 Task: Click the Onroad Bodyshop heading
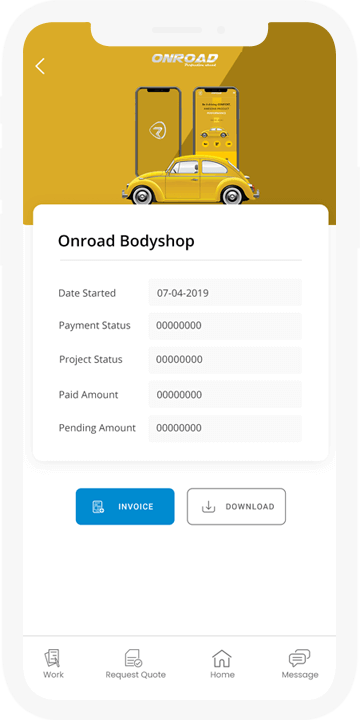pyautogui.click(x=126, y=241)
